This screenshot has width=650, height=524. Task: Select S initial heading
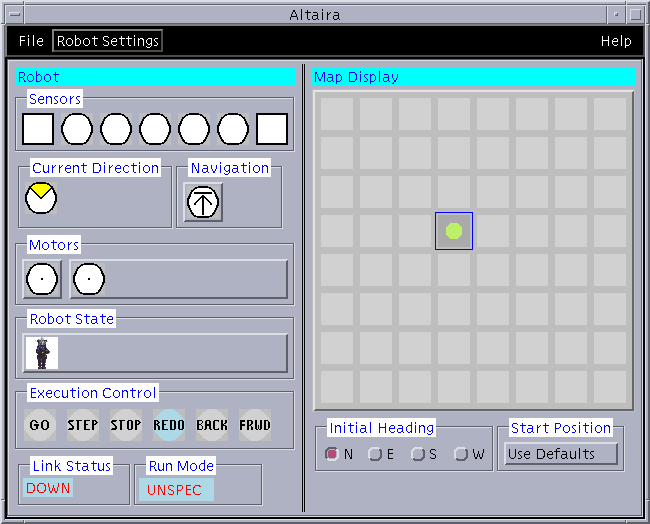coord(424,454)
